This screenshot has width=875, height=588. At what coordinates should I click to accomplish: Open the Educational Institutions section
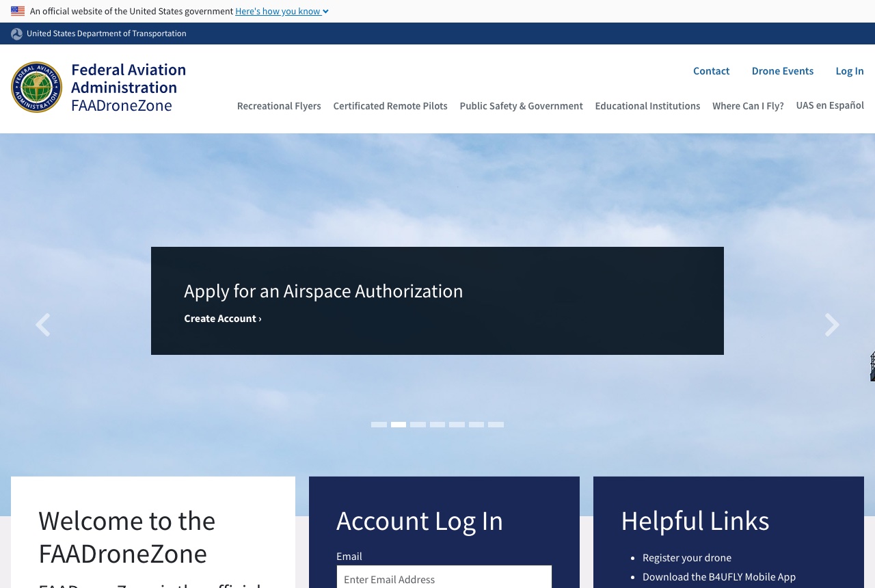tap(647, 106)
